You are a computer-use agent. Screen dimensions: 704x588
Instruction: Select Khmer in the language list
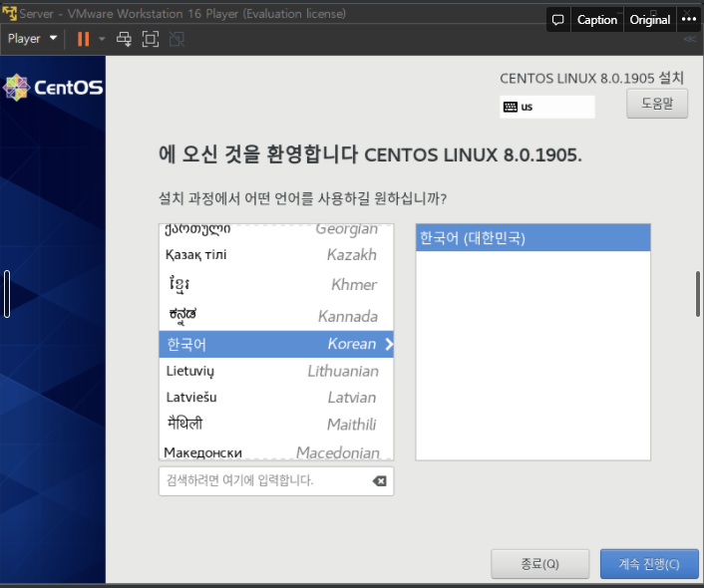click(x=276, y=285)
